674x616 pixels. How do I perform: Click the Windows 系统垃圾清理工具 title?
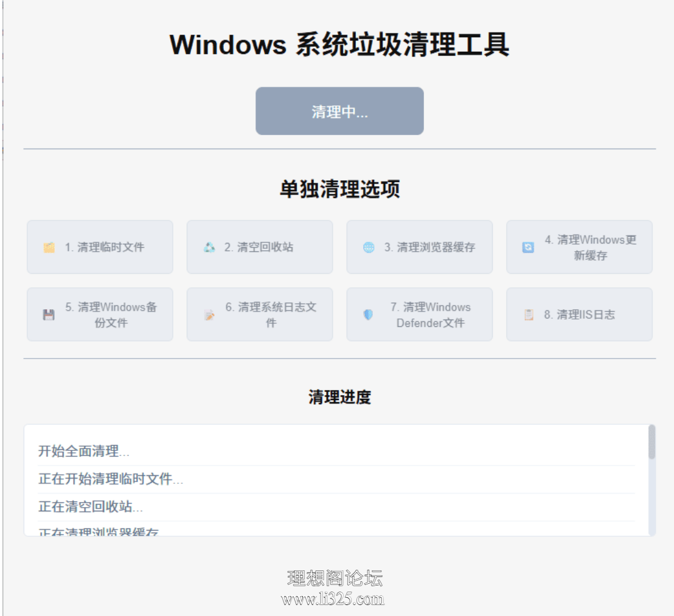pyautogui.click(x=339, y=44)
